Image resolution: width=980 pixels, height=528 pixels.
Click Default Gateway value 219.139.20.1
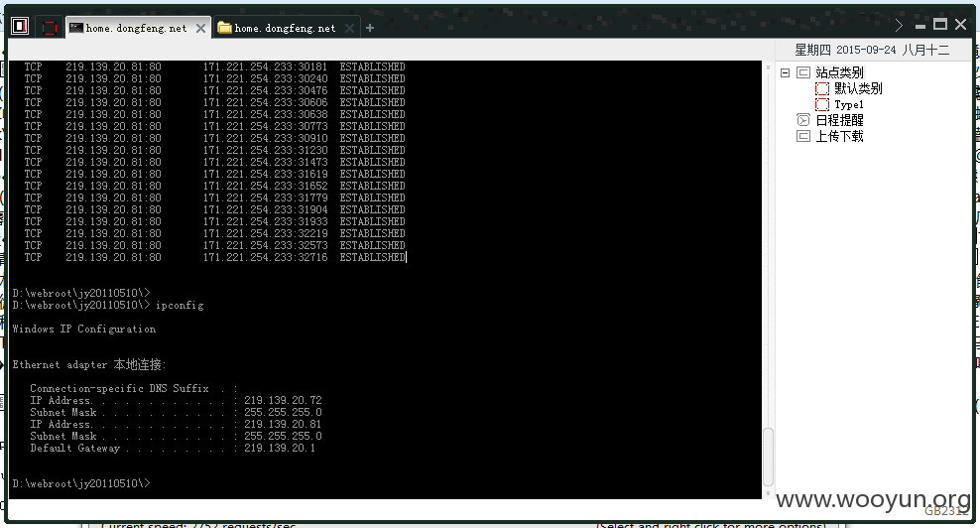(280, 448)
